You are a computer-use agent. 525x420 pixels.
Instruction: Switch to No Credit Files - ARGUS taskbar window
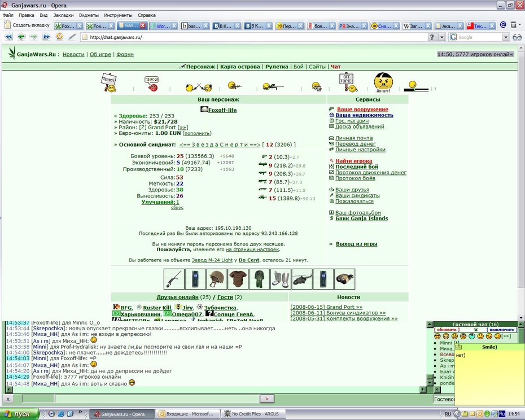click(x=252, y=414)
